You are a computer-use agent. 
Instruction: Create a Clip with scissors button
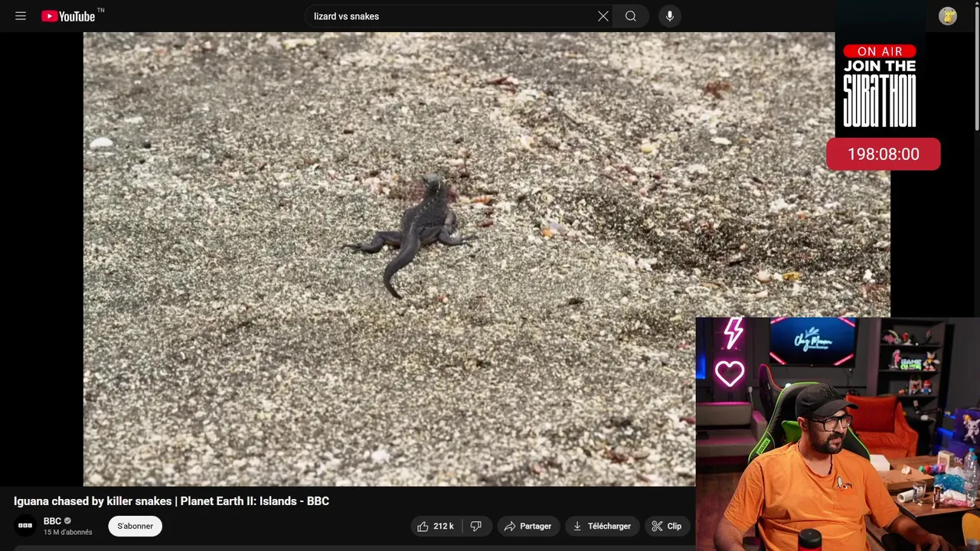667,526
